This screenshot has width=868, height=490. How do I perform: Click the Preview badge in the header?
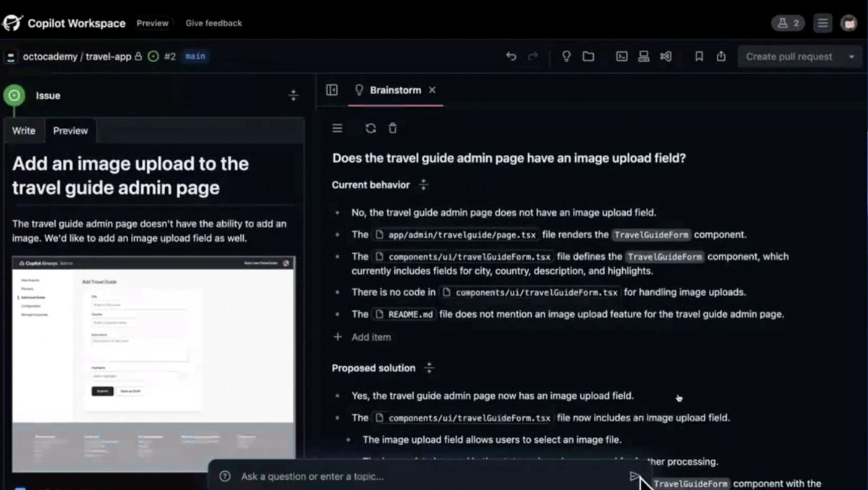coord(153,23)
